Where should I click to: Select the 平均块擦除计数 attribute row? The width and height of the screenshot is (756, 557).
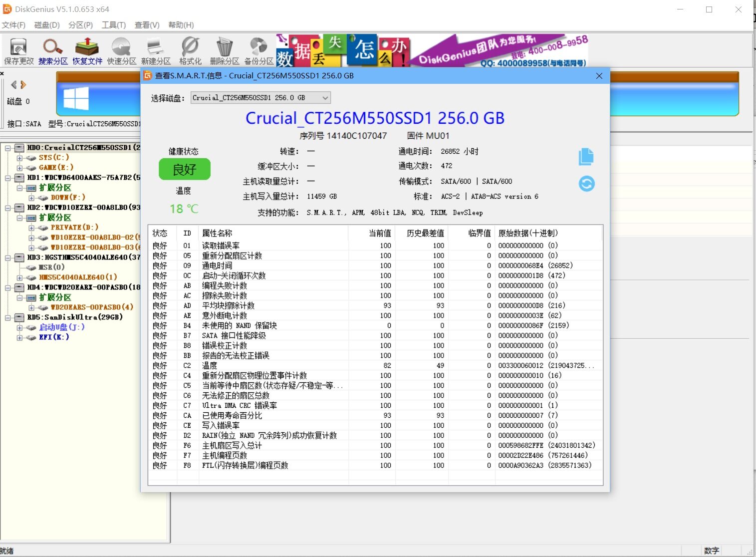pyautogui.click(x=375, y=305)
